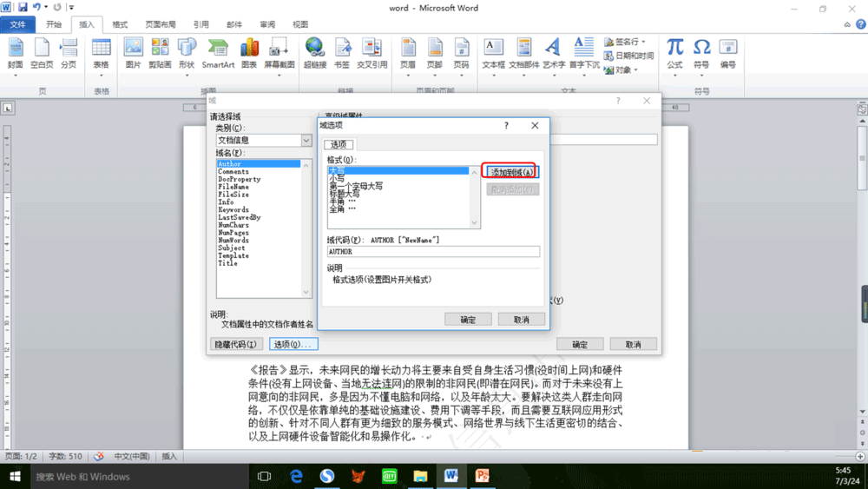This screenshot has height=489, width=868.
Task: Click the 添加到域 button
Action: tap(511, 172)
